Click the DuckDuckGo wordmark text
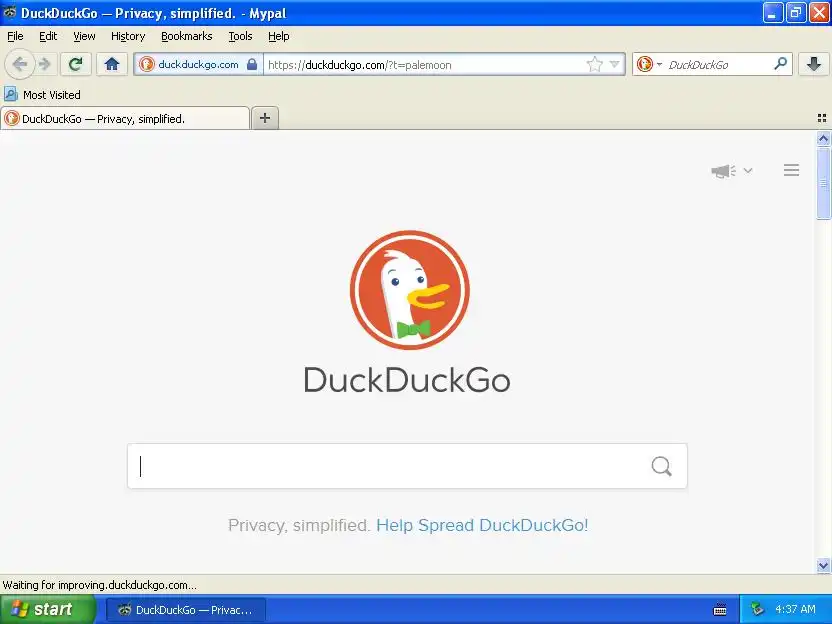Image resolution: width=832 pixels, height=624 pixels. [x=407, y=379]
